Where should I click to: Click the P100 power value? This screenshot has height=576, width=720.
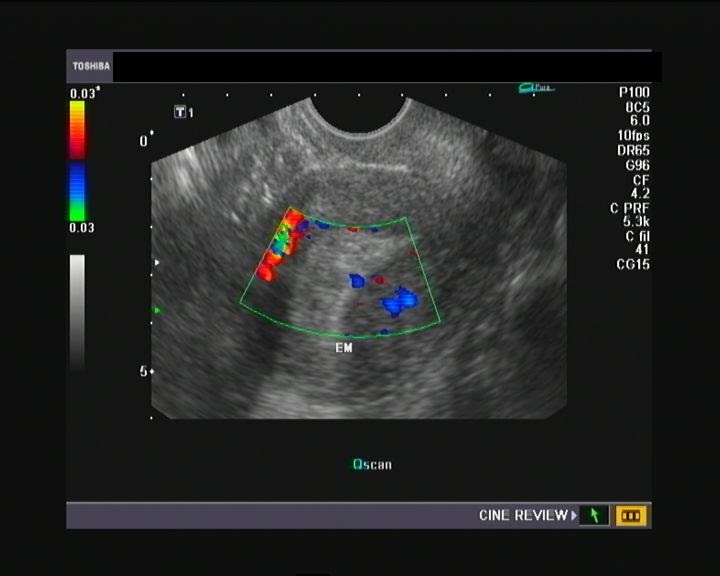coord(634,92)
